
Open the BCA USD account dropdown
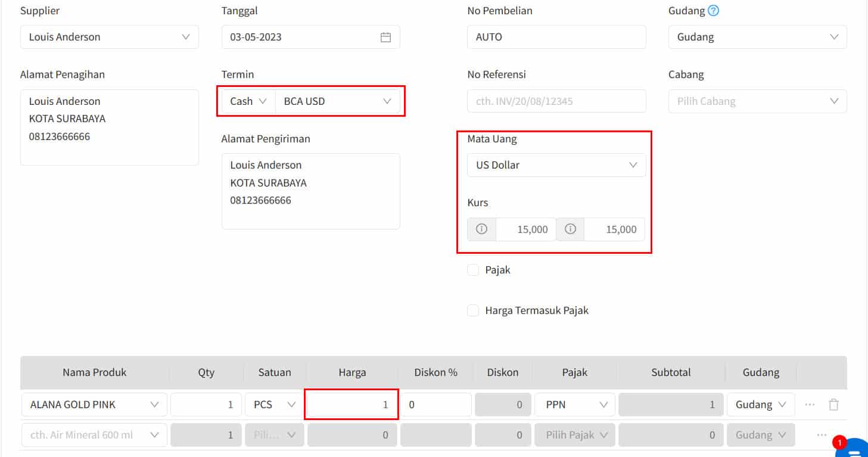tap(337, 101)
